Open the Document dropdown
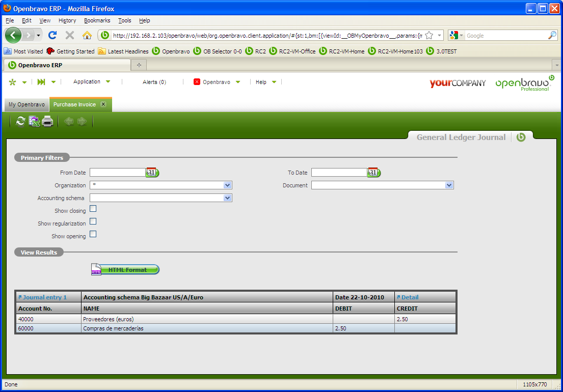 tap(449, 185)
